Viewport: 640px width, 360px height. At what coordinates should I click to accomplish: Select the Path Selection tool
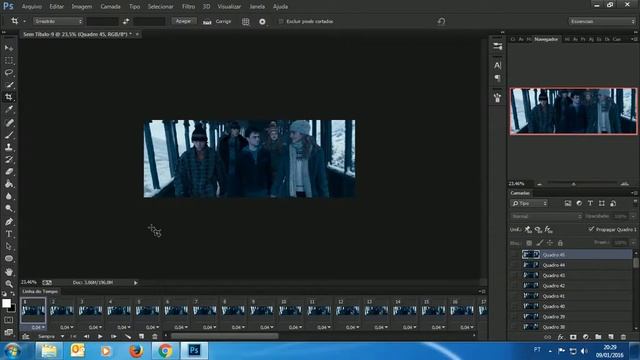(x=9, y=246)
